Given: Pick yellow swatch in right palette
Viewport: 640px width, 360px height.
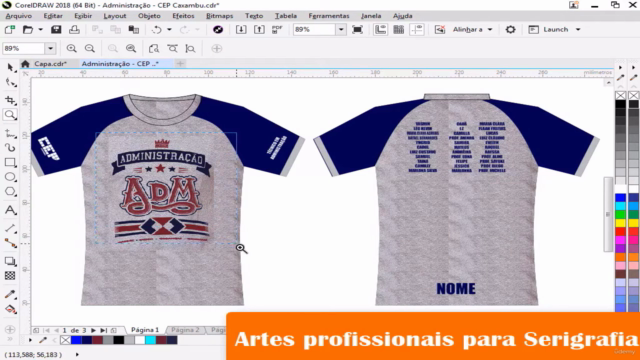Looking at the screenshot, I should 620,223.
